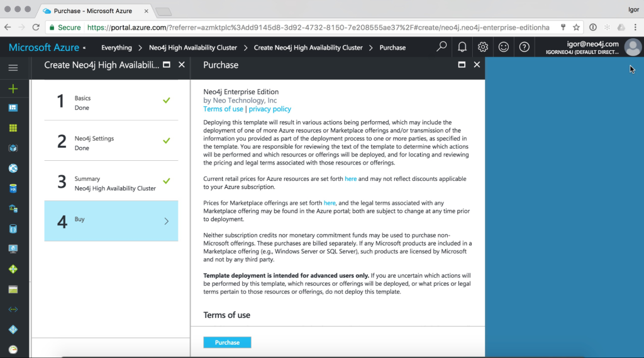The height and width of the screenshot is (358, 644).
Task: Click the Igor profile name in Chrome
Action: (x=633, y=9)
